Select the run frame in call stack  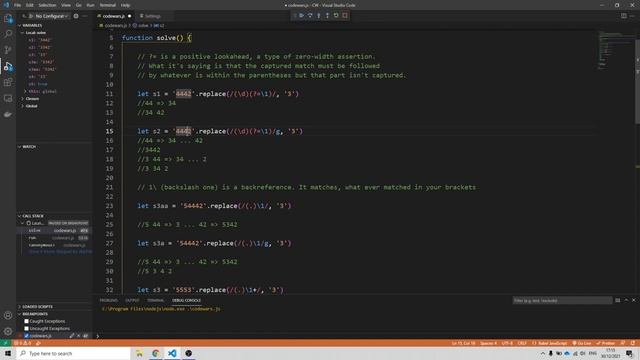(x=54, y=238)
